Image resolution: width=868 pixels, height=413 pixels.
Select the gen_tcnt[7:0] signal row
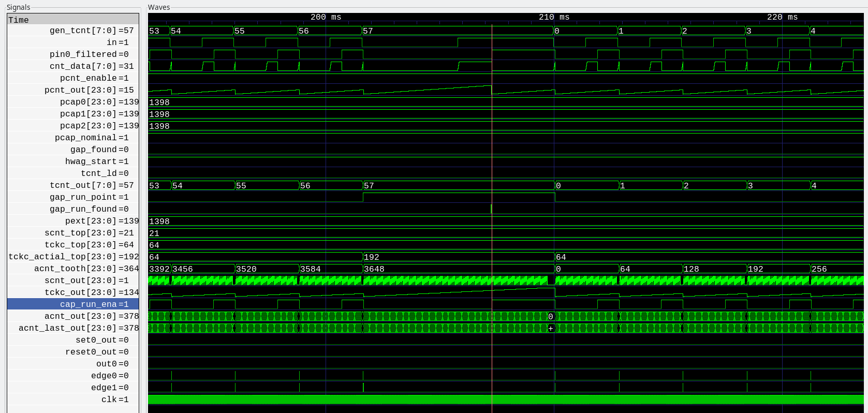[x=73, y=31]
